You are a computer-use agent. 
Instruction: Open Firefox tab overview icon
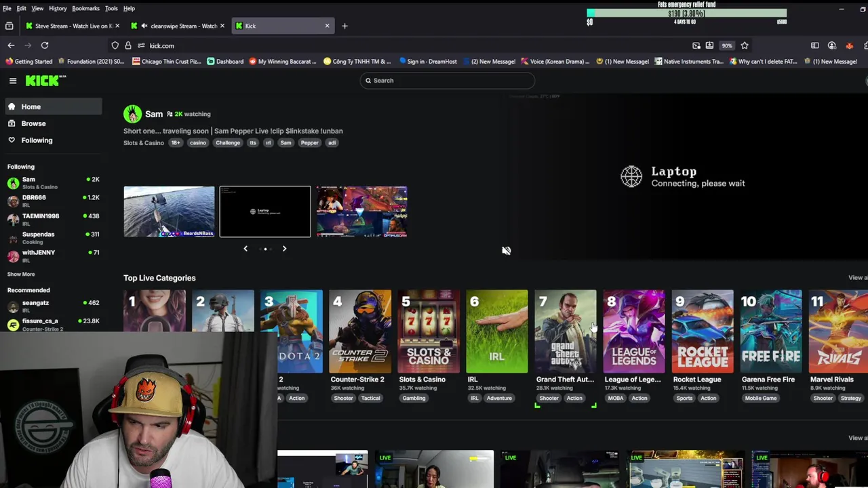point(9,26)
